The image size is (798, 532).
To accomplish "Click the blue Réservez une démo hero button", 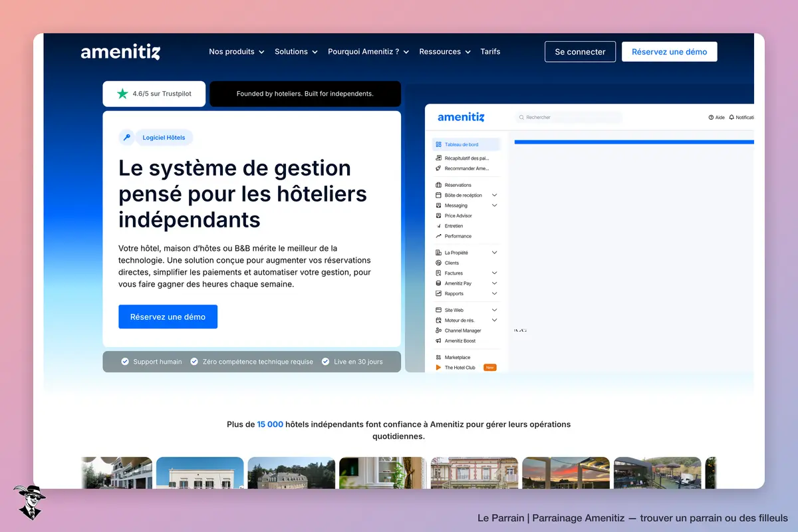I will [x=168, y=317].
